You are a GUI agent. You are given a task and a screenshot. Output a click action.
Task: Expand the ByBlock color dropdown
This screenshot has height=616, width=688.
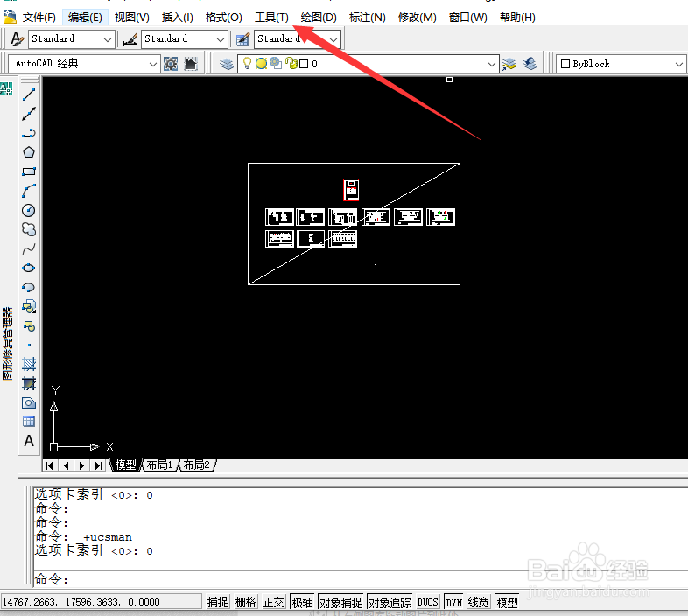(x=679, y=64)
